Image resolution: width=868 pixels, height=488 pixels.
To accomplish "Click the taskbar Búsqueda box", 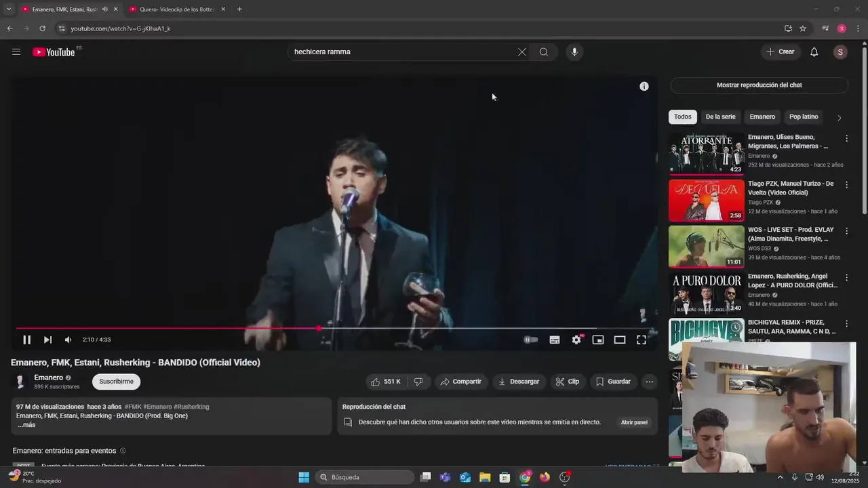I will 365,477.
